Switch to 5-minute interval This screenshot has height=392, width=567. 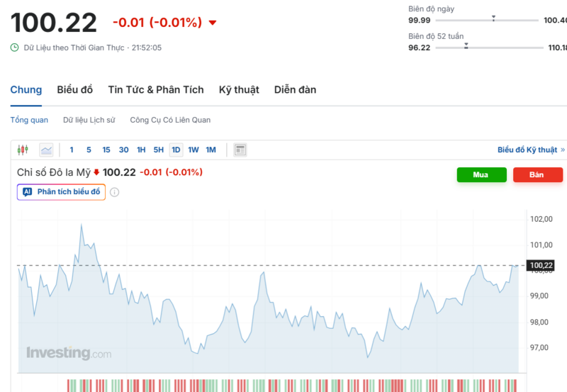(89, 150)
